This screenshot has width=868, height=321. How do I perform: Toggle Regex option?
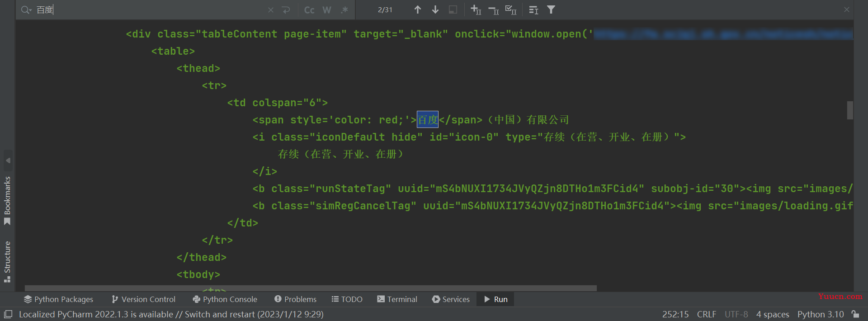click(344, 10)
